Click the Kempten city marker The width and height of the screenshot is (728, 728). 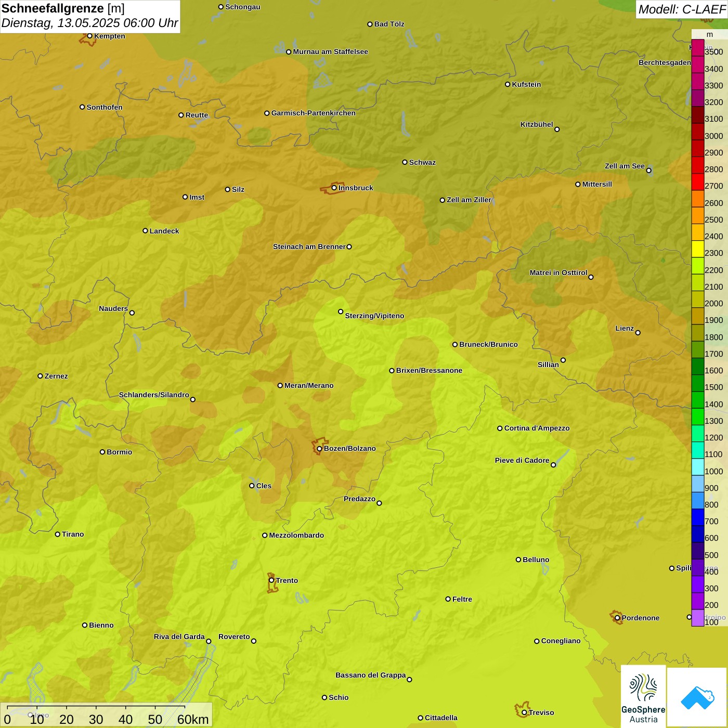pos(89,36)
